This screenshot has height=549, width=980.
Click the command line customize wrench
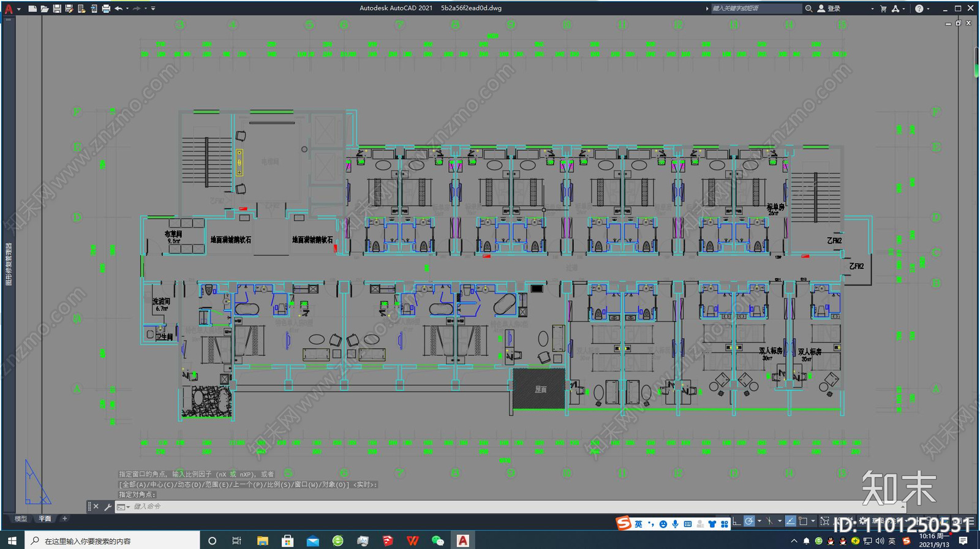(108, 507)
